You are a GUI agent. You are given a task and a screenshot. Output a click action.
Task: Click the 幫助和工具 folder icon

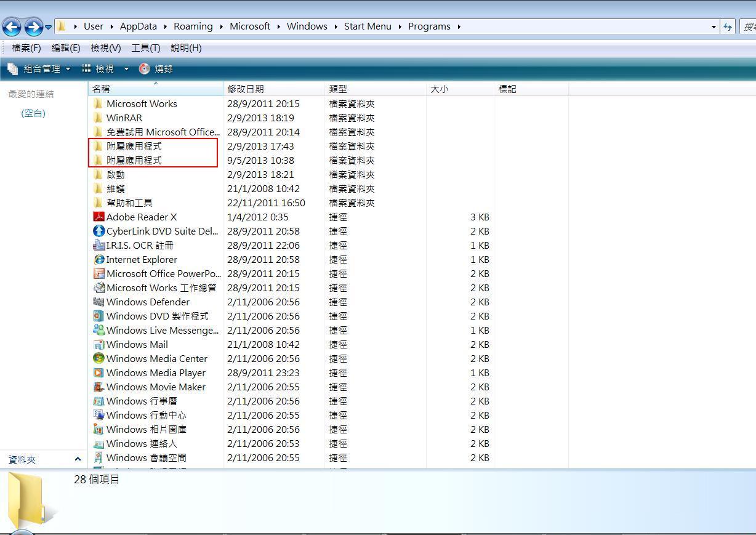[98, 203]
